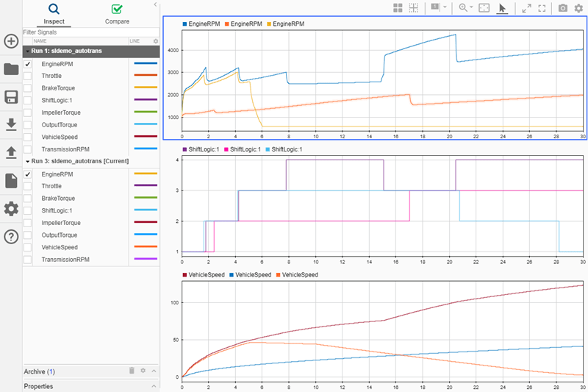Select the zoom magnifier tool
Viewport: 588px width, 392px height.
click(x=463, y=7)
